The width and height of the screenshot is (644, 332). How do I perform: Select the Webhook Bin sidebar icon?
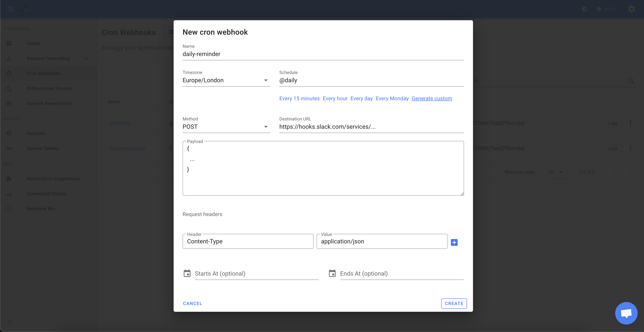[9, 209]
